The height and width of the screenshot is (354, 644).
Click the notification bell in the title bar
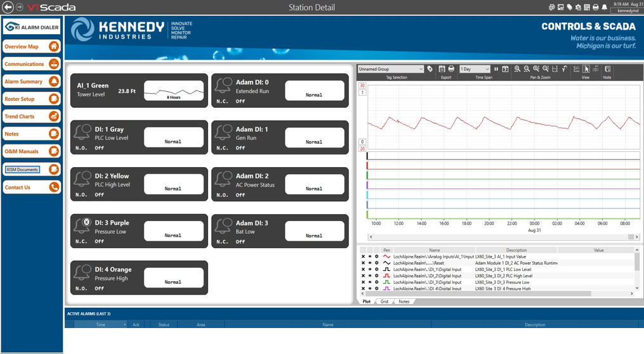pos(604,7)
